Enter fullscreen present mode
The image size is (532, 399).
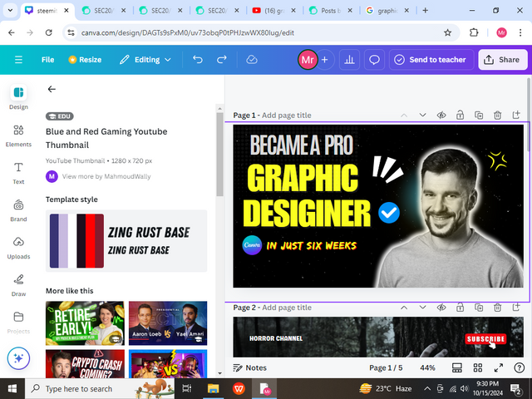pos(499,367)
